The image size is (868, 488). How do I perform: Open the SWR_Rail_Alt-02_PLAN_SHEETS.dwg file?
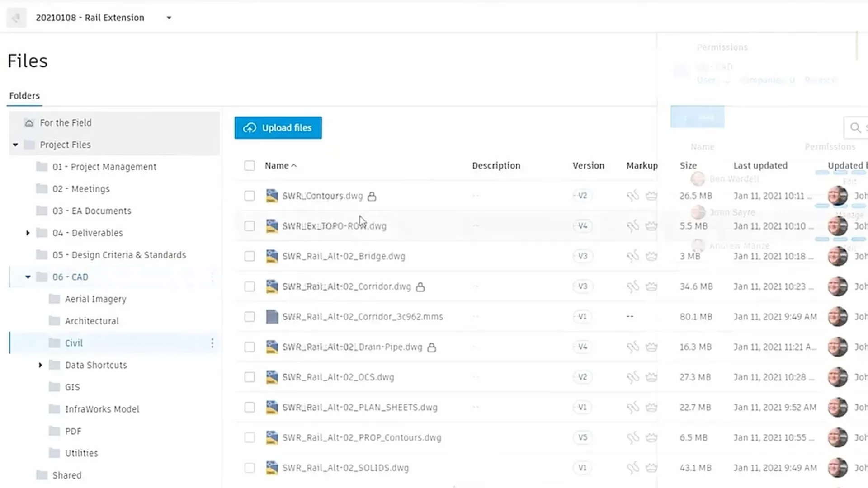360,408
